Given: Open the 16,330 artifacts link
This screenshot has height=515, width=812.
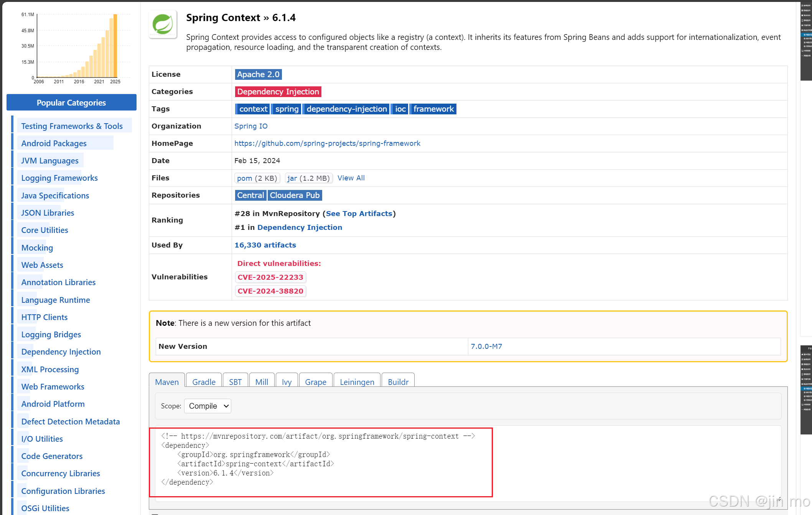Looking at the screenshot, I should pos(265,245).
